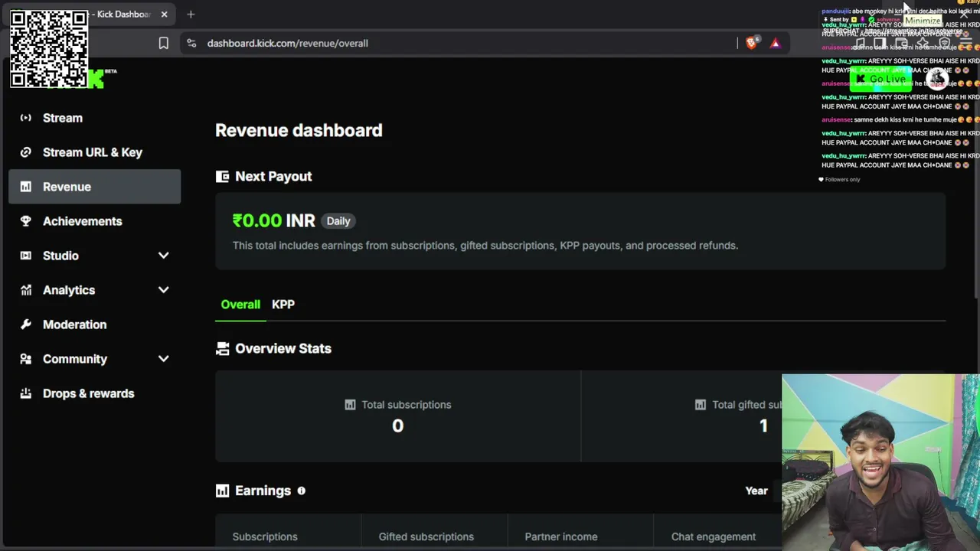
Task: Click the Gifted subscriptions column label
Action: coord(426,537)
